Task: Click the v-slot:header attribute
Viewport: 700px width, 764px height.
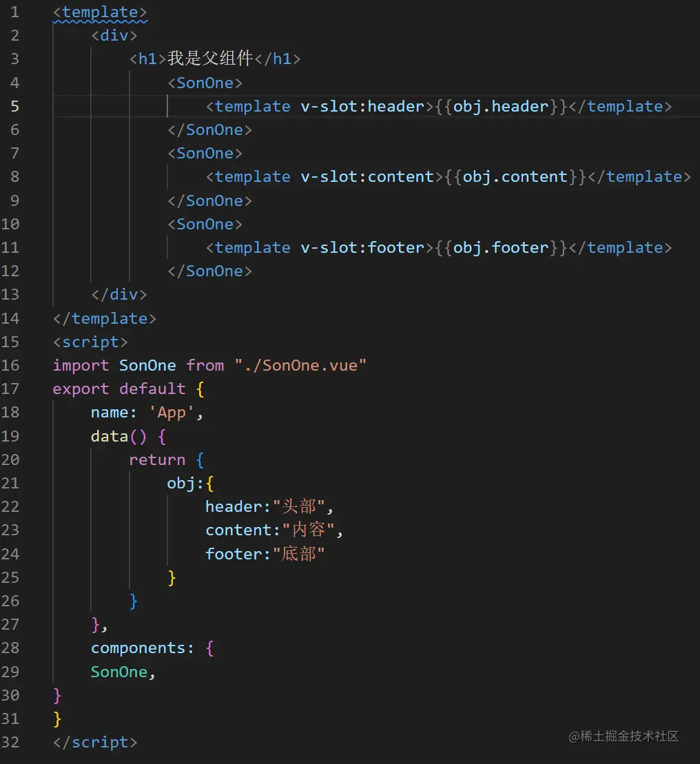Action: coord(362,106)
